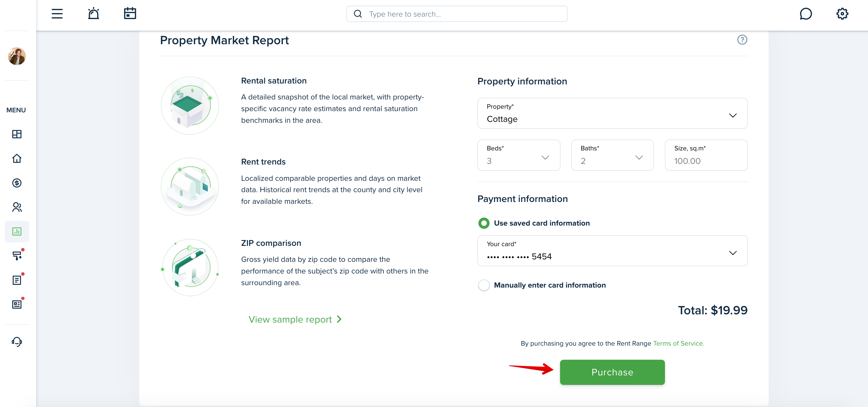This screenshot has width=868, height=407.
Task: Open the alarm notifications icon
Action: click(93, 14)
